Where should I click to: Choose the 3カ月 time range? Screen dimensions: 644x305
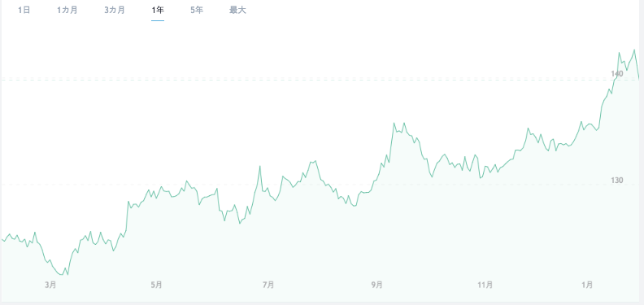[x=115, y=11]
